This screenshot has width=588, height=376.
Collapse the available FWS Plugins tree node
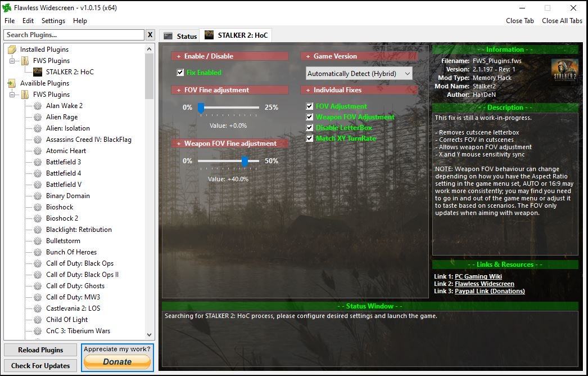tap(12, 95)
